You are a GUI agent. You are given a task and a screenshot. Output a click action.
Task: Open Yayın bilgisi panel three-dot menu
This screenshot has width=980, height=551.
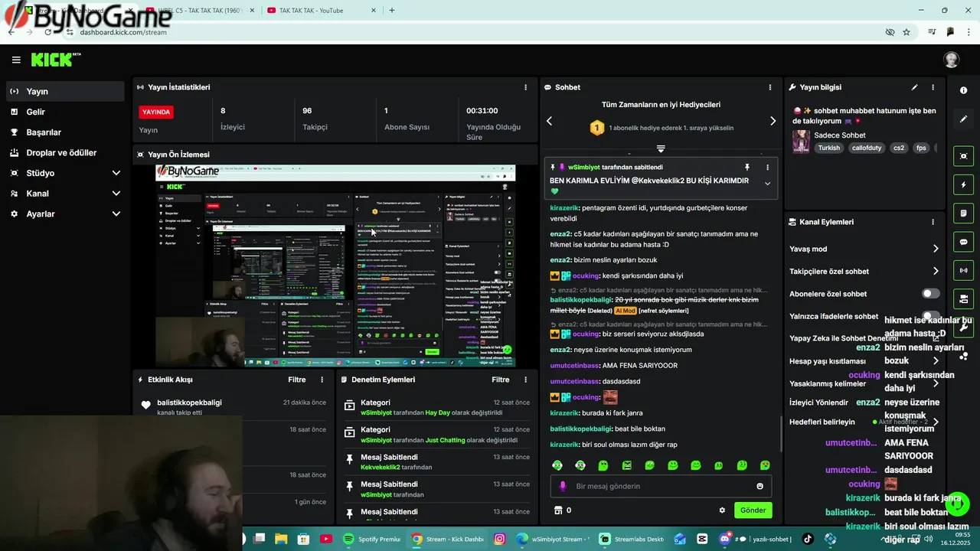(933, 87)
